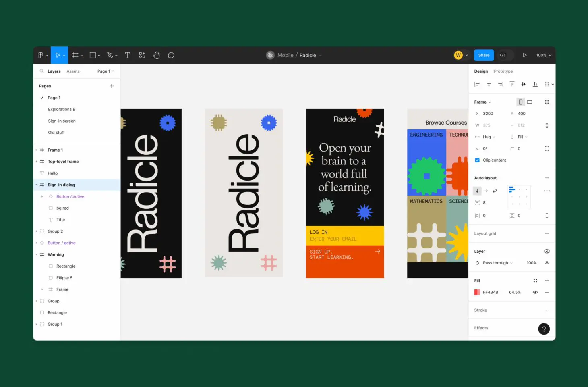Open the help question mark button
Screen dimensions: 588x387
point(544,329)
